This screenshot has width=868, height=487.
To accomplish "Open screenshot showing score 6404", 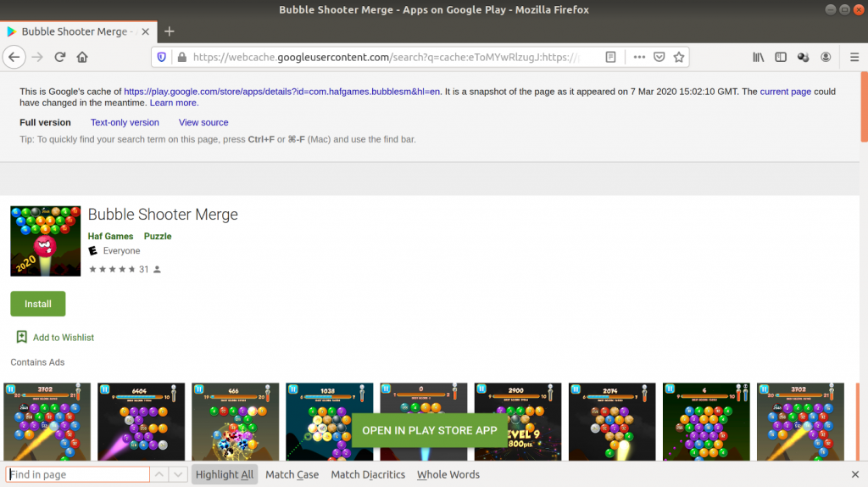I will [x=142, y=422].
